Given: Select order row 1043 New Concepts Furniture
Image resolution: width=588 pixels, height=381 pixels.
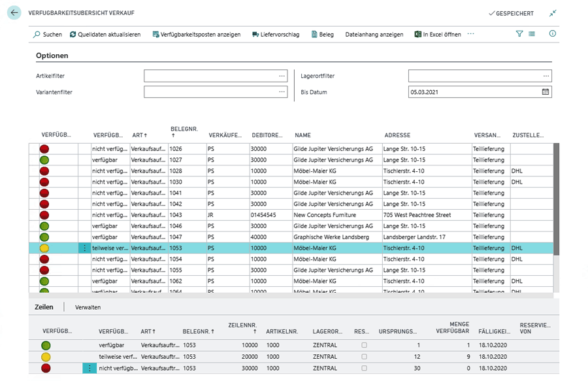Looking at the screenshot, I should click(x=291, y=215).
